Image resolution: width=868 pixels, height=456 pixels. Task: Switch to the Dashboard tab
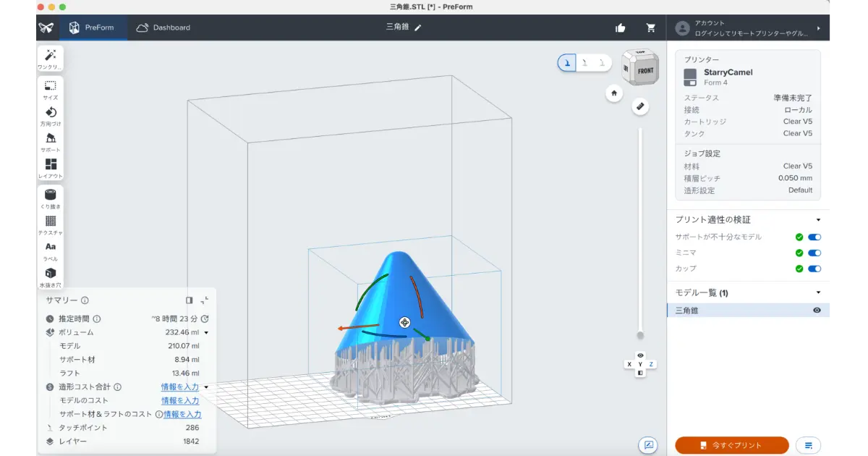pyautogui.click(x=163, y=28)
